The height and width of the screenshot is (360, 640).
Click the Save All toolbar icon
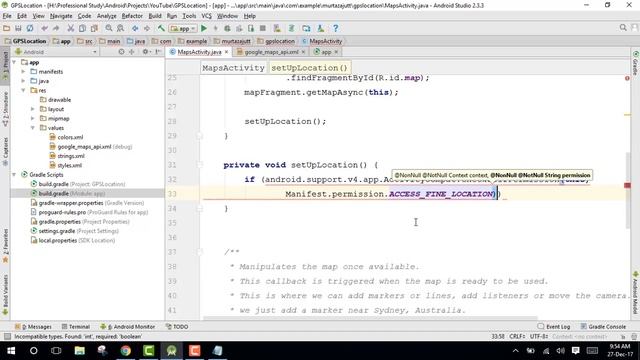18,29
